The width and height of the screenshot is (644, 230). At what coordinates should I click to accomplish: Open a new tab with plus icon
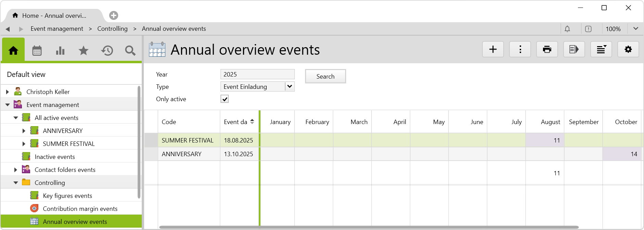pyautogui.click(x=114, y=15)
